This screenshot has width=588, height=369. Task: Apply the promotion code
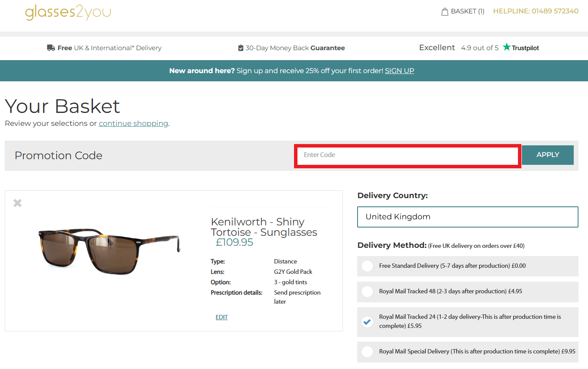point(548,155)
